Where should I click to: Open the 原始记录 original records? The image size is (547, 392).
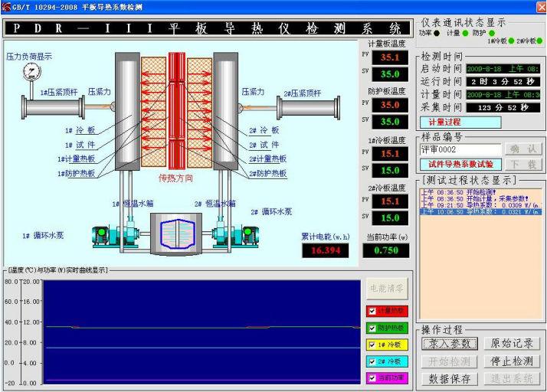point(511,344)
